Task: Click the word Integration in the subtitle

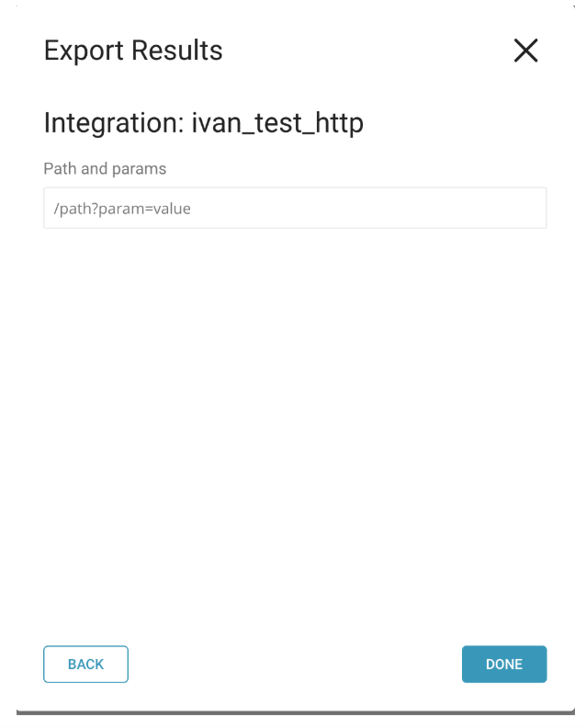Action: (112, 123)
